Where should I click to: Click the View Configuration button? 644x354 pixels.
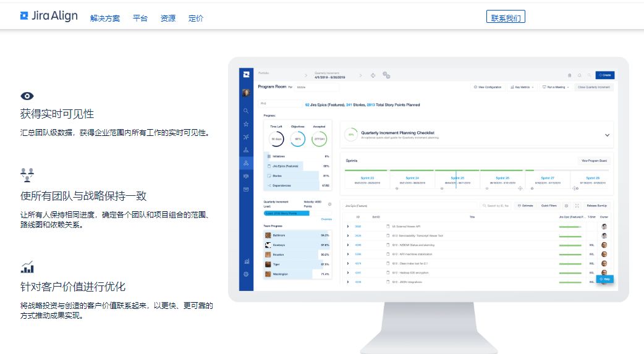tap(488, 87)
